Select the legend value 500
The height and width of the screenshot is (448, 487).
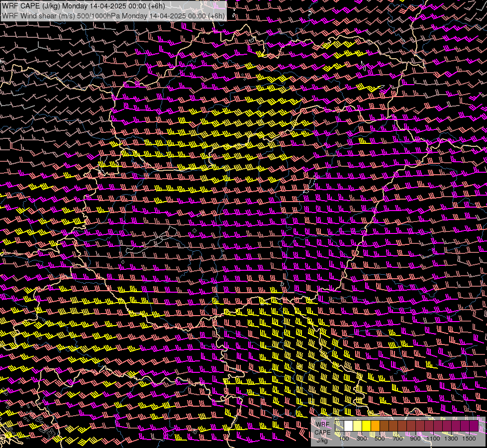click(x=380, y=439)
